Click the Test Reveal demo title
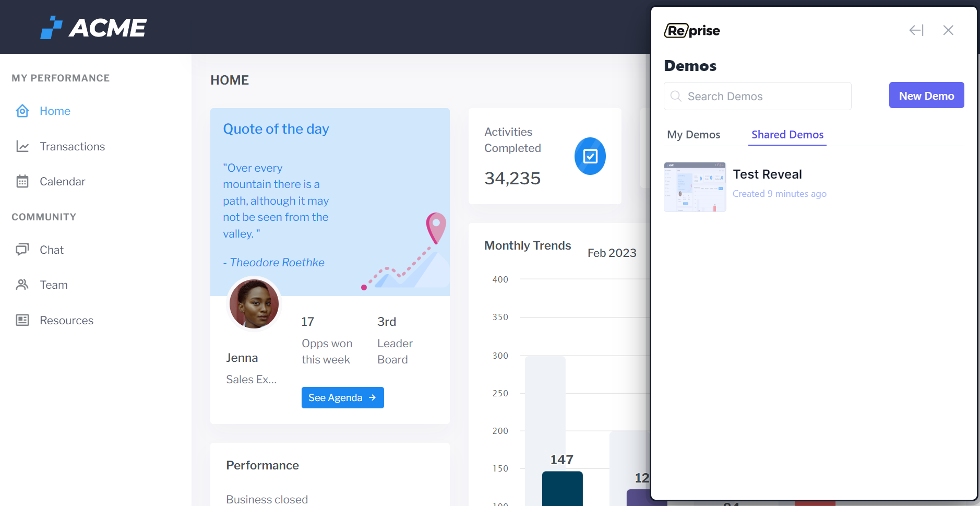This screenshot has height=506, width=980. [x=767, y=174]
